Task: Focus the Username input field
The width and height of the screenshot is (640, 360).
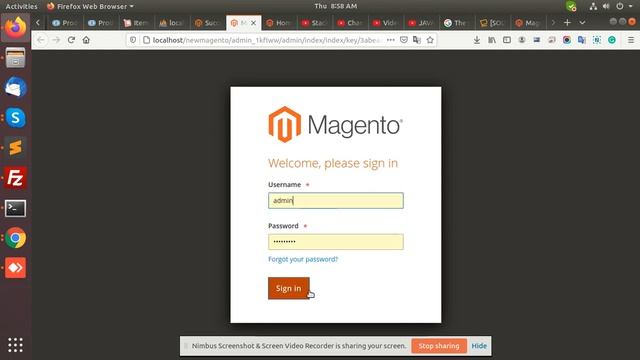Action: tap(336, 200)
